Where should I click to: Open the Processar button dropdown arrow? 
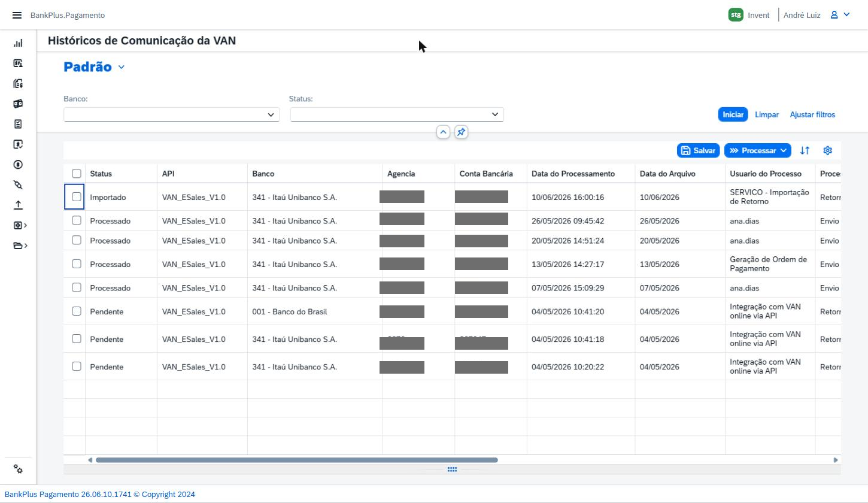click(784, 150)
